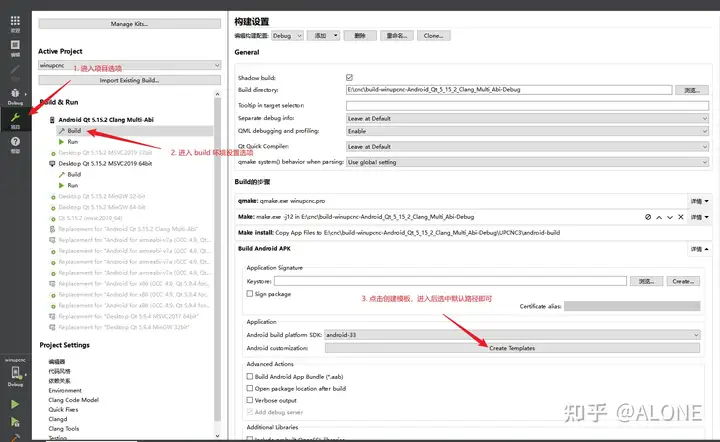The height and width of the screenshot is (442, 720).
Task: Open the Help mode question-mark icon
Action: (x=15, y=141)
